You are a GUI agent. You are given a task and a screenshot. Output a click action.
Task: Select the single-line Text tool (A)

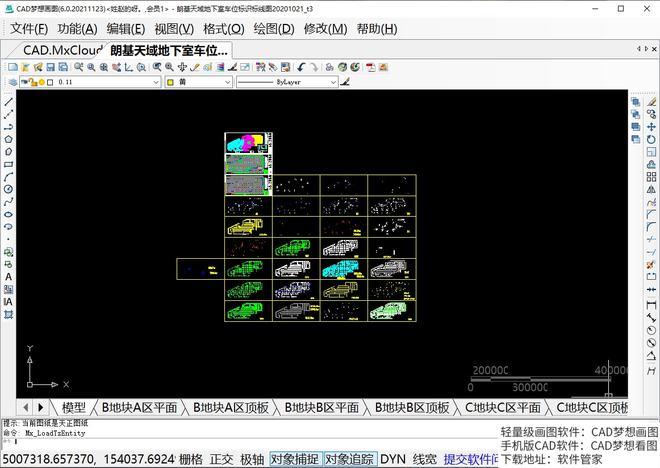click(x=8, y=277)
